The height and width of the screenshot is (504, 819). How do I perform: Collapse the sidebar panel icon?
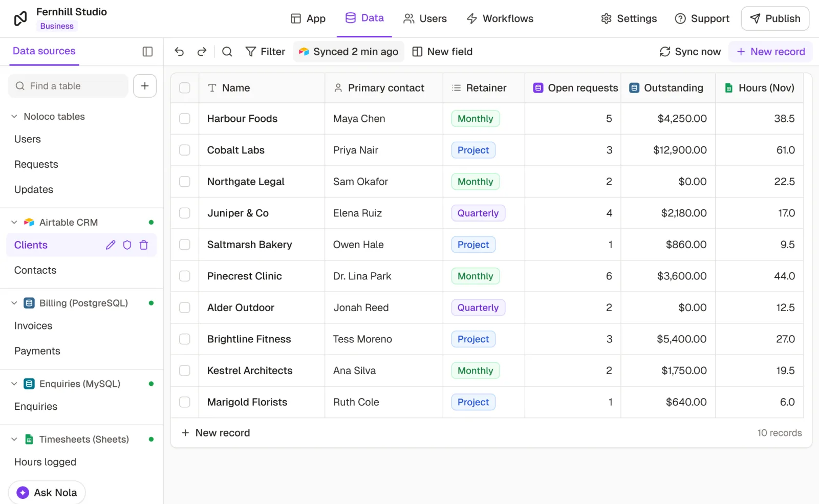(x=147, y=51)
